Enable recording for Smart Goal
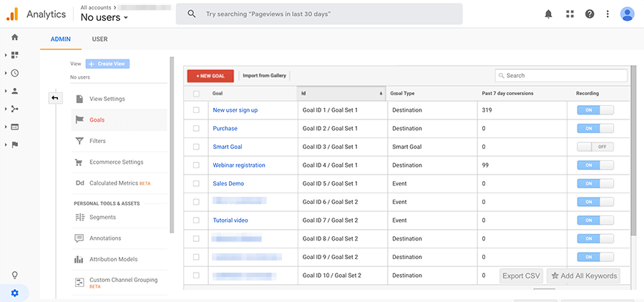The width and height of the screenshot is (644, 302). 595,147
